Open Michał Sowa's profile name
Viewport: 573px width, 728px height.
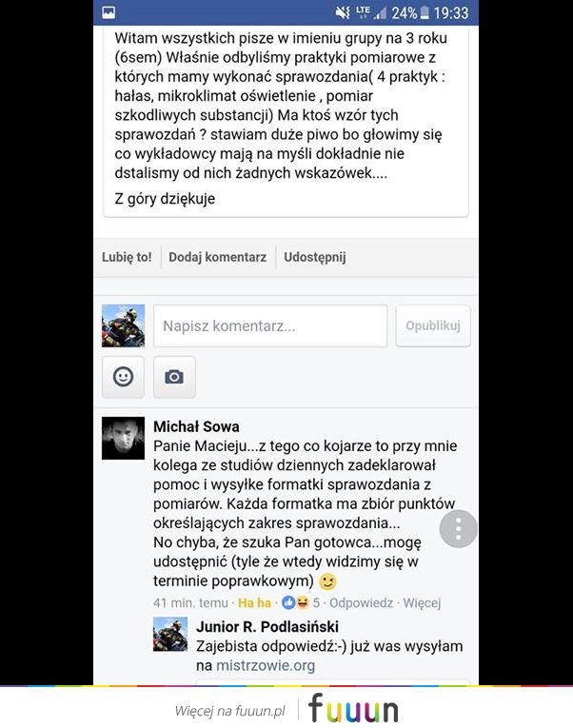(196, 426)
